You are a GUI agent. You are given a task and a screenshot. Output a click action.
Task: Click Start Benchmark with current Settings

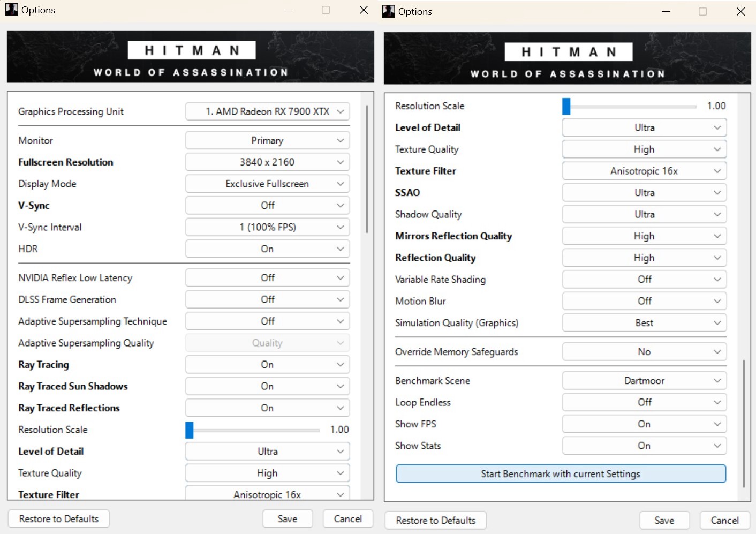(x=561, y=474)
